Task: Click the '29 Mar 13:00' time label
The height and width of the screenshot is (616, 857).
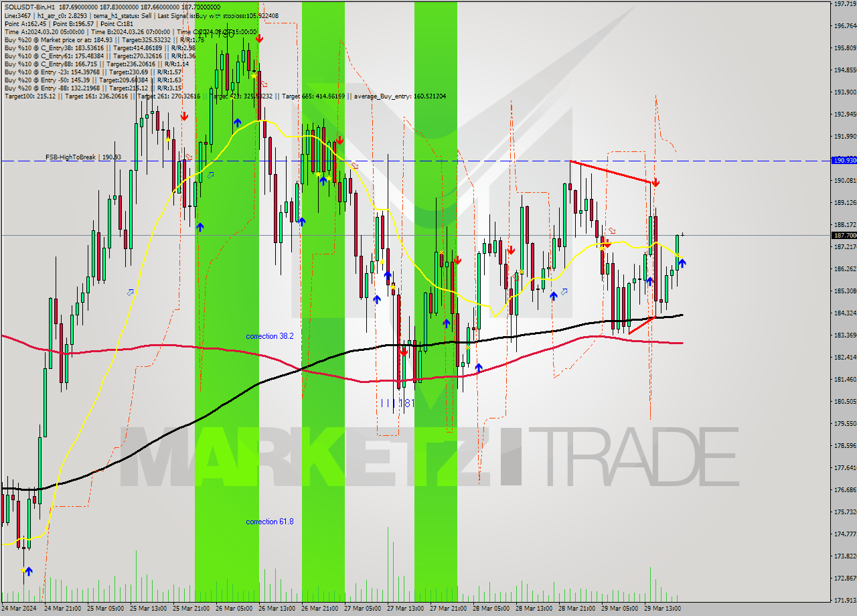Action: [x=663, y=609]
